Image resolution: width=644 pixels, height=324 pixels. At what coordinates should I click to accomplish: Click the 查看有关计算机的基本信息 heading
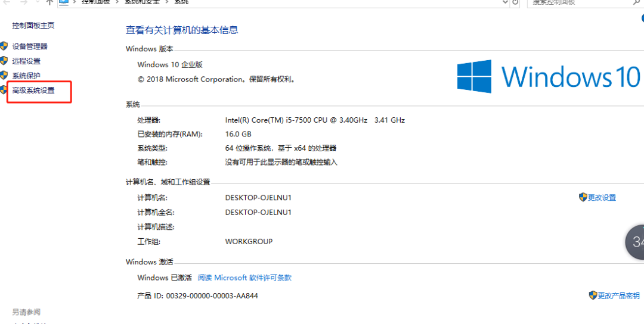click(x=182, y=30)
